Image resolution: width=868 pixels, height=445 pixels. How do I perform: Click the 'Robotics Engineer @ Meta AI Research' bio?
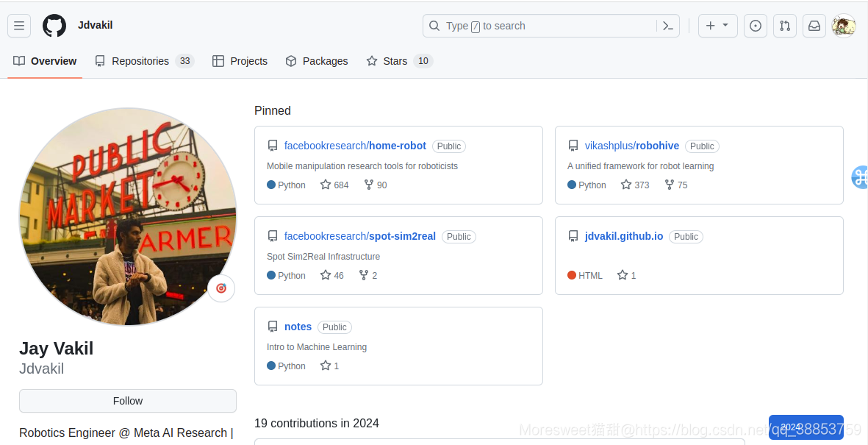[x=126, y=432]
